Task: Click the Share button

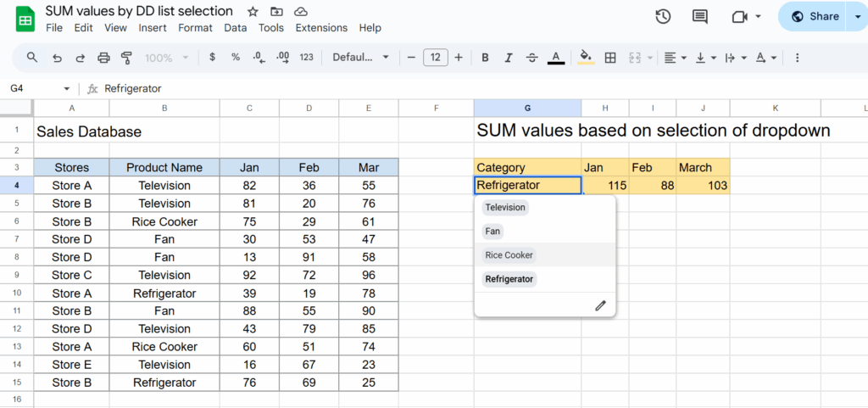Action: pyautogui.click(x=815, y=16)
